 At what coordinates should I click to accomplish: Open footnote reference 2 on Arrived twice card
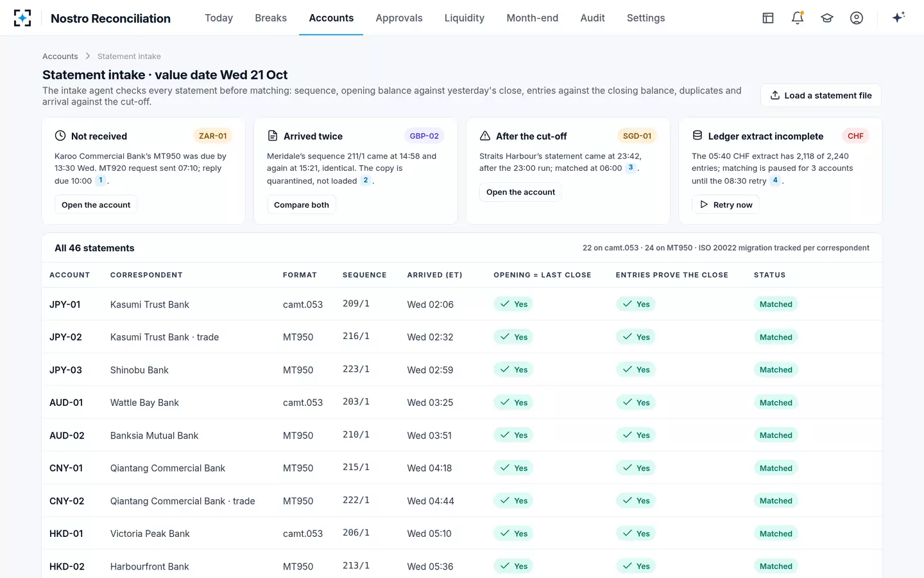(366, 180)
